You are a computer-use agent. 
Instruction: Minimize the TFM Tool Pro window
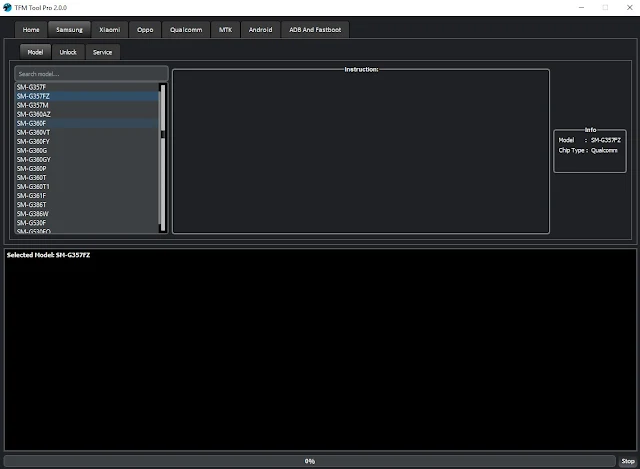pos(581,7)
